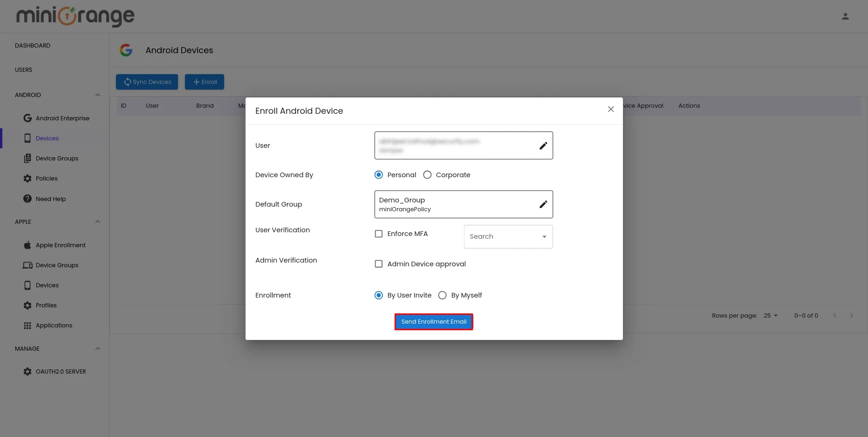This screenshot has width=868, height=437.
Task: Switch to the Profiles menu under Apple
Action: pyautogui.click(x=47, y=305)
